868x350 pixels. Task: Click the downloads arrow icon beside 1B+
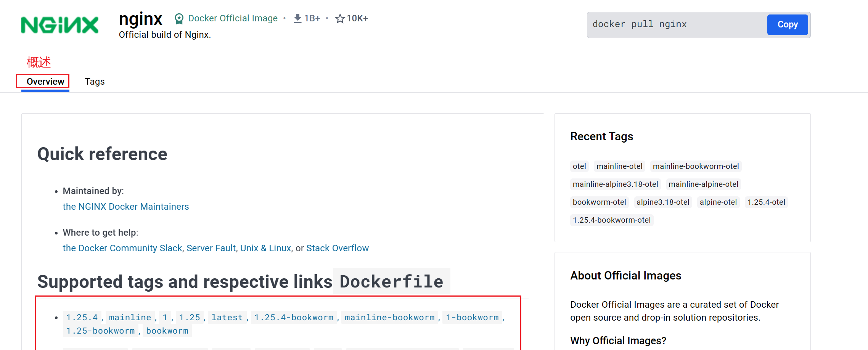(x=298, y=18)
